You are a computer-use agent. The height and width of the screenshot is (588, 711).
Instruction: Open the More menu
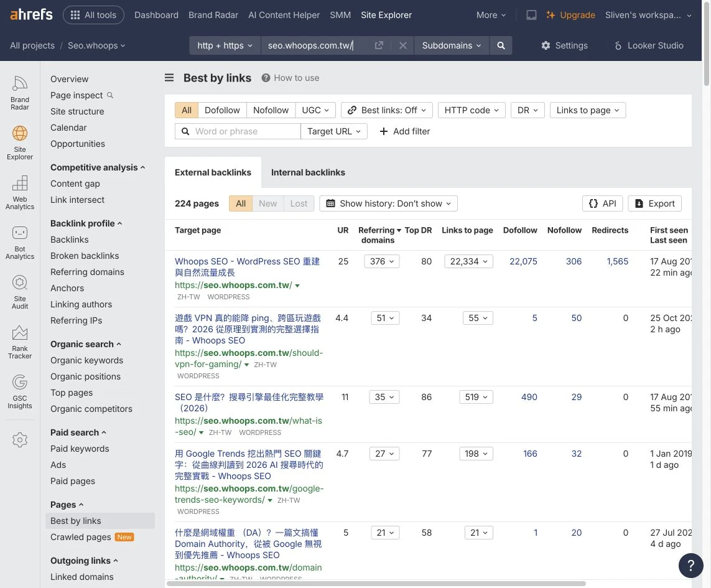(x=491, y=15)
